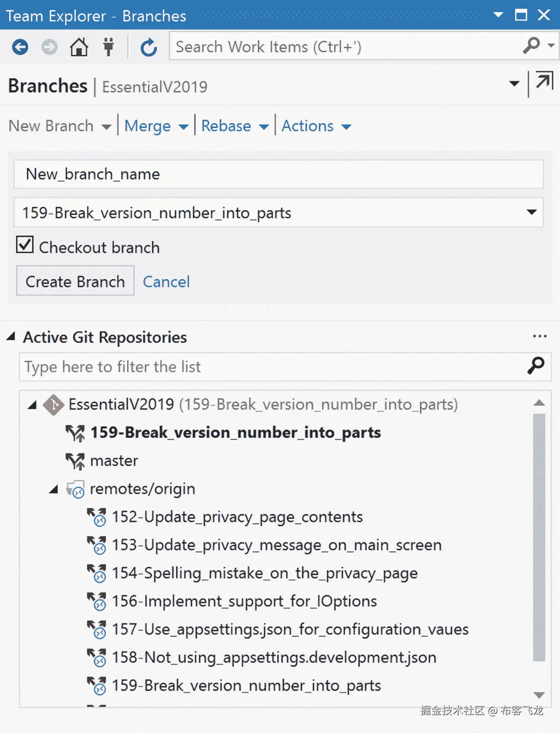Viewport: 560px width, 733px height.
Task: Uncheck the Checkout branch option
Action: pos(25,244)
